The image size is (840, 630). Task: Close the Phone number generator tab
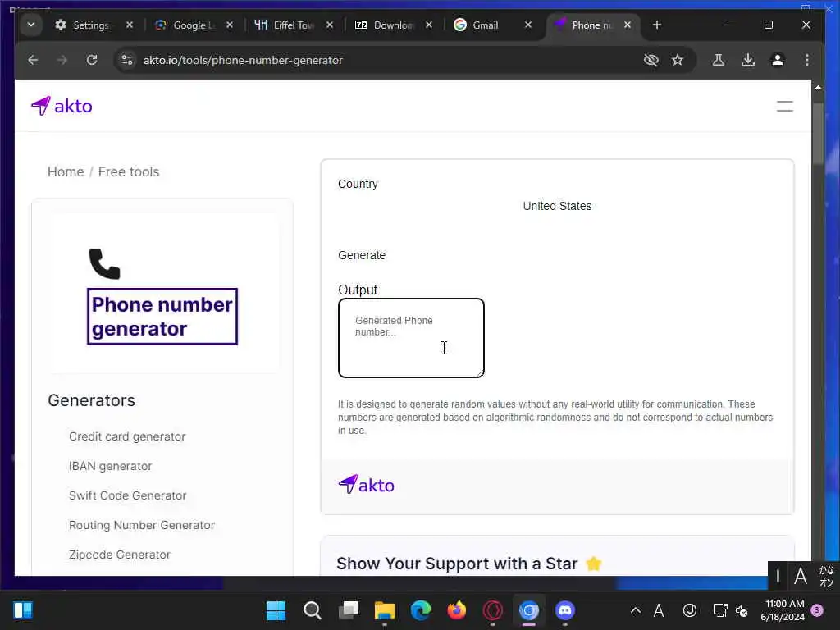coord(628,25)
